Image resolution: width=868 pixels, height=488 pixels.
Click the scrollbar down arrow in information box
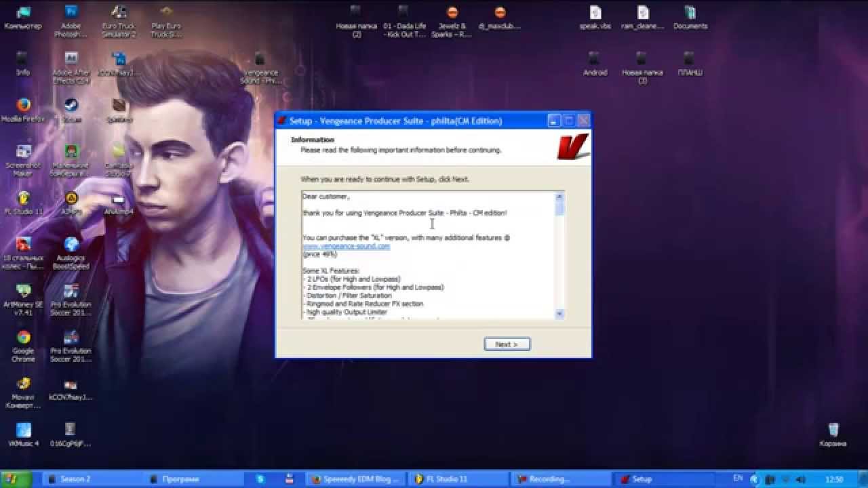click(559, 314)
